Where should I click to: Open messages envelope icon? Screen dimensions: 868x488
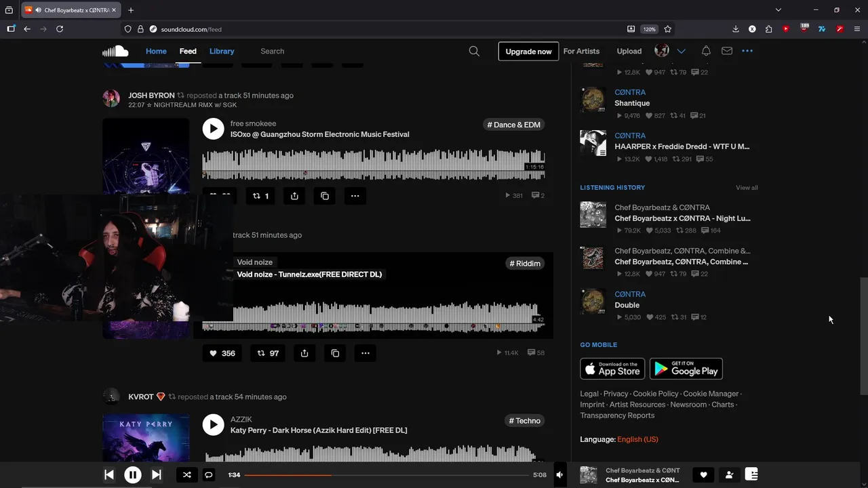tap(727, 51)
